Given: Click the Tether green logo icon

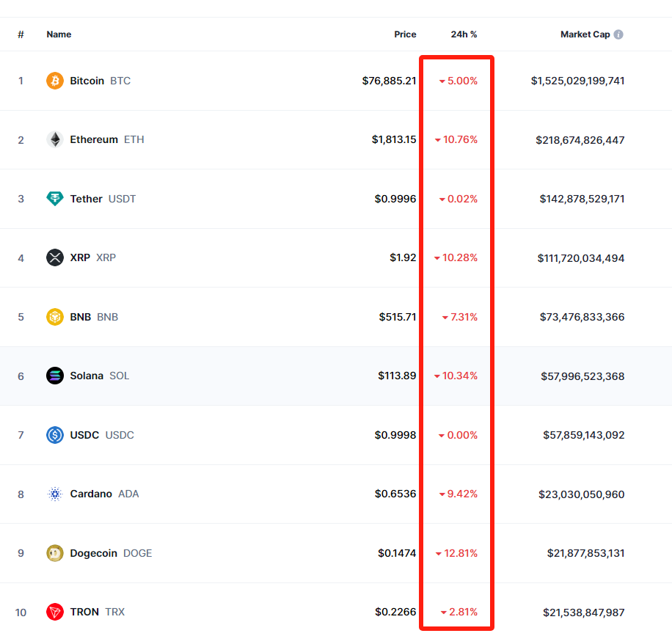Looking at the screenshot, I should (55, 199).
